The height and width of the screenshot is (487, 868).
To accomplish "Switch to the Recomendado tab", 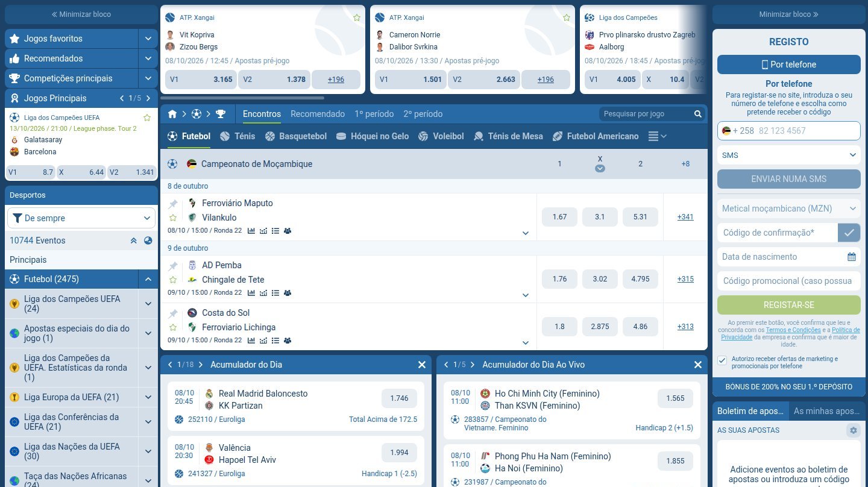I will tap(318, 114).
